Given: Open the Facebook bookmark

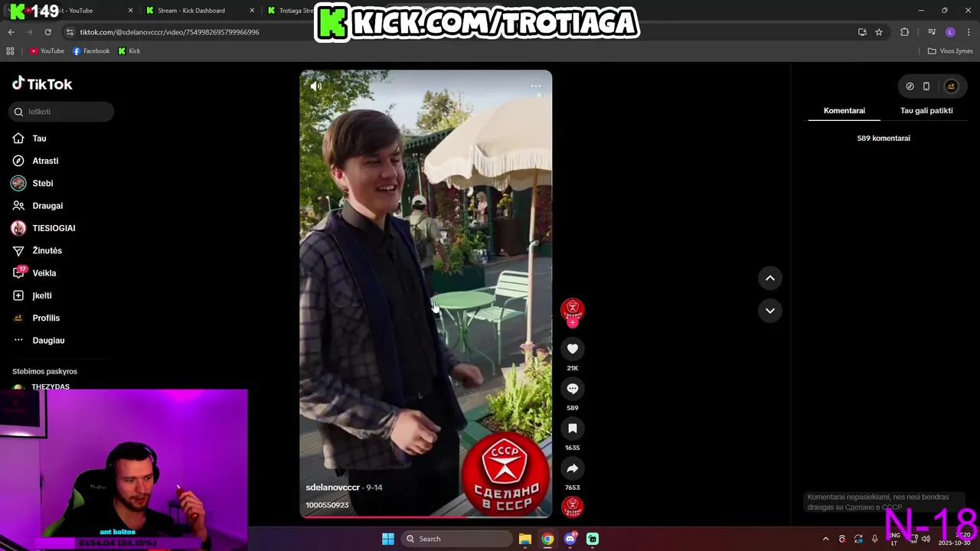Looking at the screenshot, I should point(91,51).
